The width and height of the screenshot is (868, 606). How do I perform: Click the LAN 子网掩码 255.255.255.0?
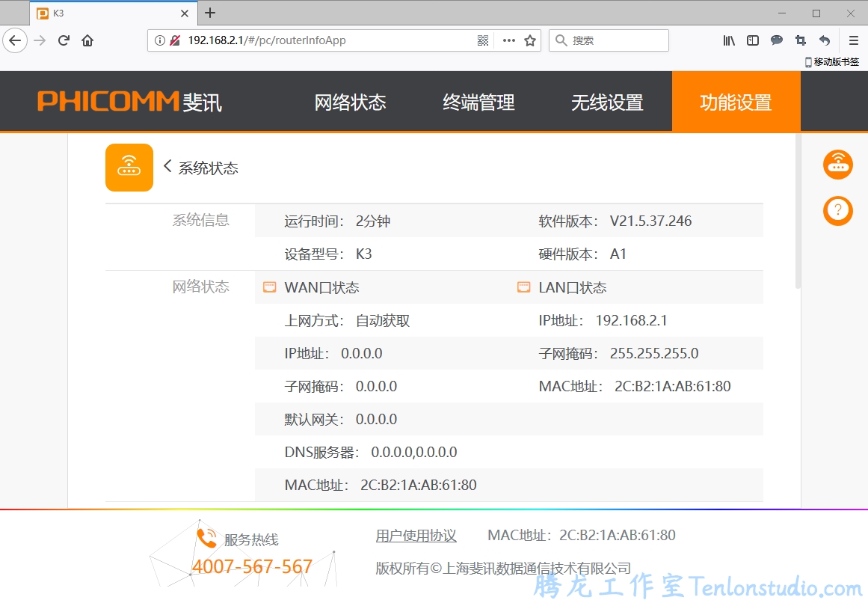(654, 353)
